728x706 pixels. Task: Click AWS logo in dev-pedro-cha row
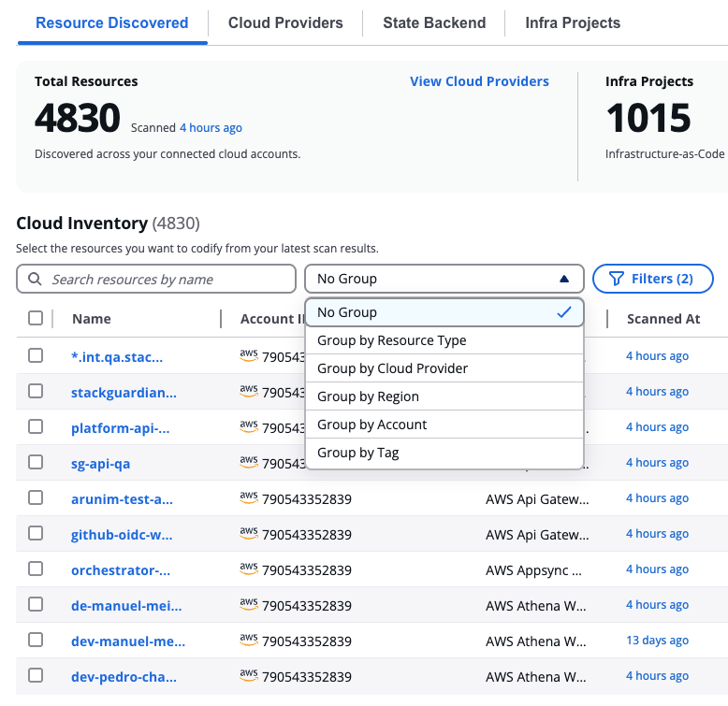pyautogui.click(x=249, y=676)
